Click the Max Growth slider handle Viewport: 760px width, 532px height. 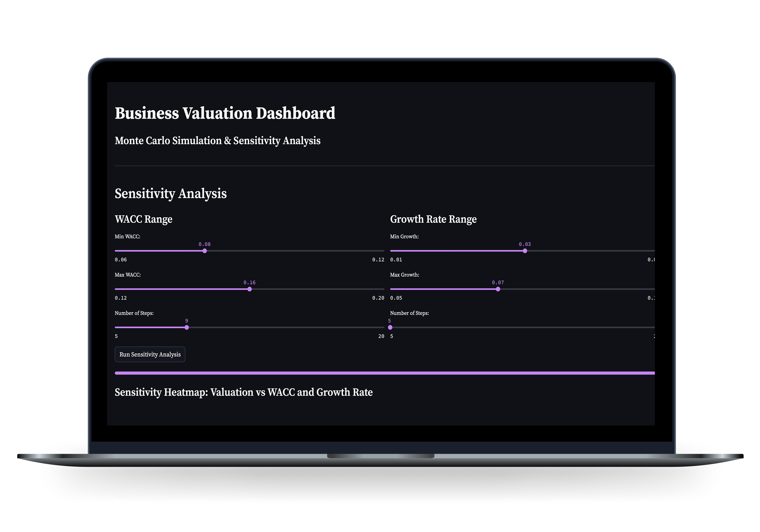pyautogui.click(x=498, y=289)
